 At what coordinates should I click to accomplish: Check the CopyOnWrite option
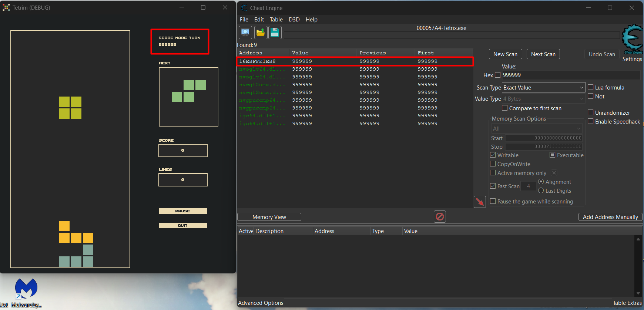pos(493,164)
